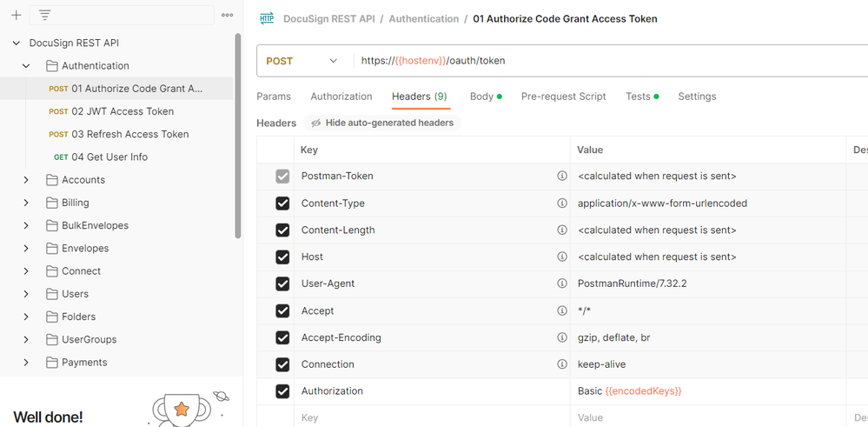Click the Envelopes folder icon
This screenshot has width=868, height=427.
[x=51, y=248]
